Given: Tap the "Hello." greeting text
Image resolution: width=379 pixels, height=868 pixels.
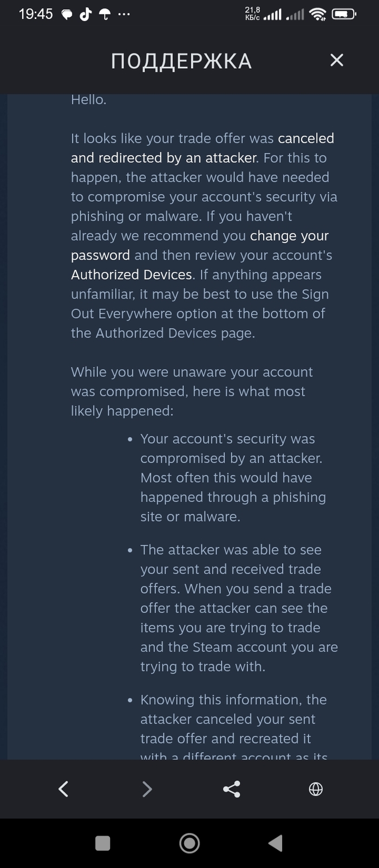Looking at the screenshot, I should (88, 100).
